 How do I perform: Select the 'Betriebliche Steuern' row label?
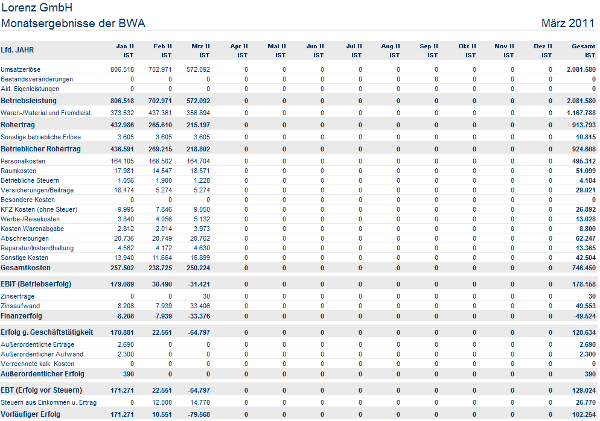tap(30, 180)
